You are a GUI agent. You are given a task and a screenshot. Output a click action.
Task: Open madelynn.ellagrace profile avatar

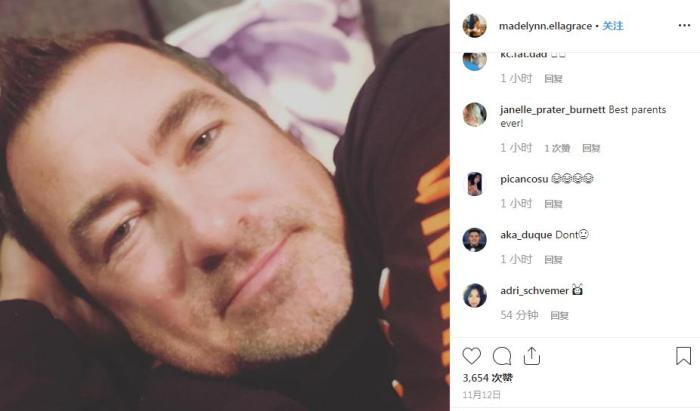tap(474, 25)
